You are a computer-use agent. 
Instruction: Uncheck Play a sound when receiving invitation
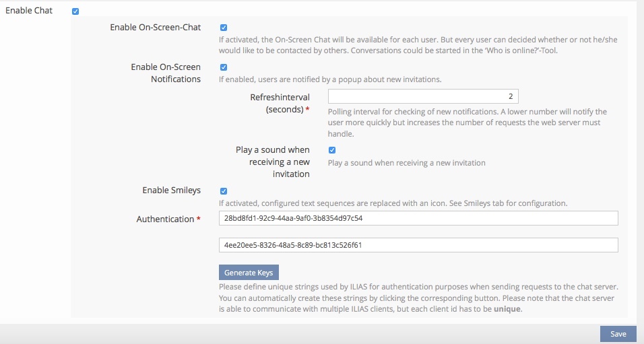332,150
